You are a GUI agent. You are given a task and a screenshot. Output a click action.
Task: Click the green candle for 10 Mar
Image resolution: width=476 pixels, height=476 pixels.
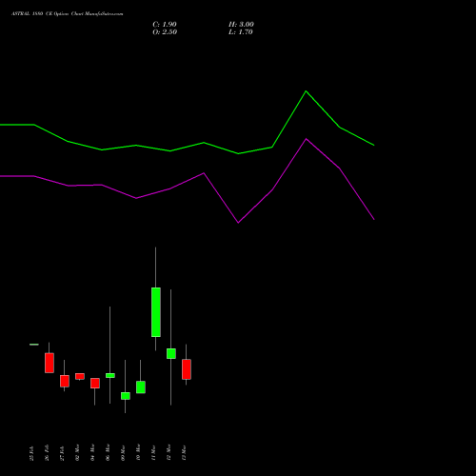[x=141, y=387]
